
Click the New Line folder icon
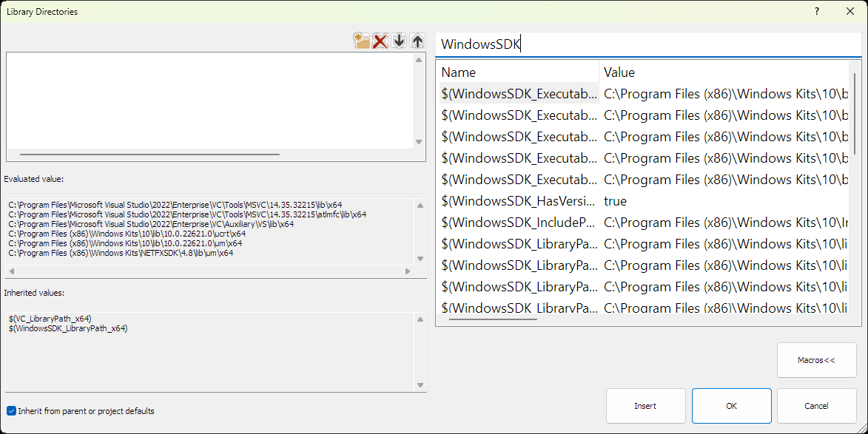pos(362,41)
